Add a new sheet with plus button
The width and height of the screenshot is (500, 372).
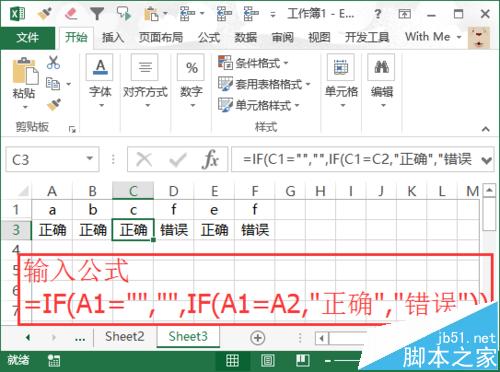pos(258,338)
